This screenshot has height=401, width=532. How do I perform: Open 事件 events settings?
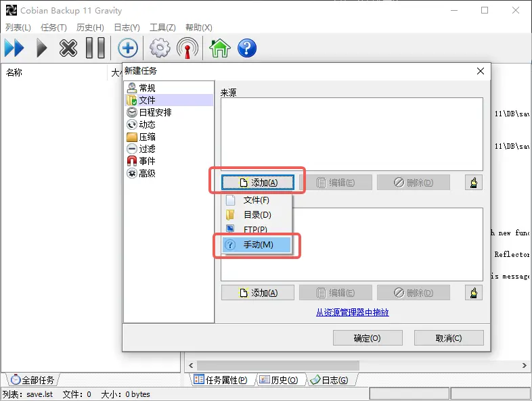pos(141,161)
